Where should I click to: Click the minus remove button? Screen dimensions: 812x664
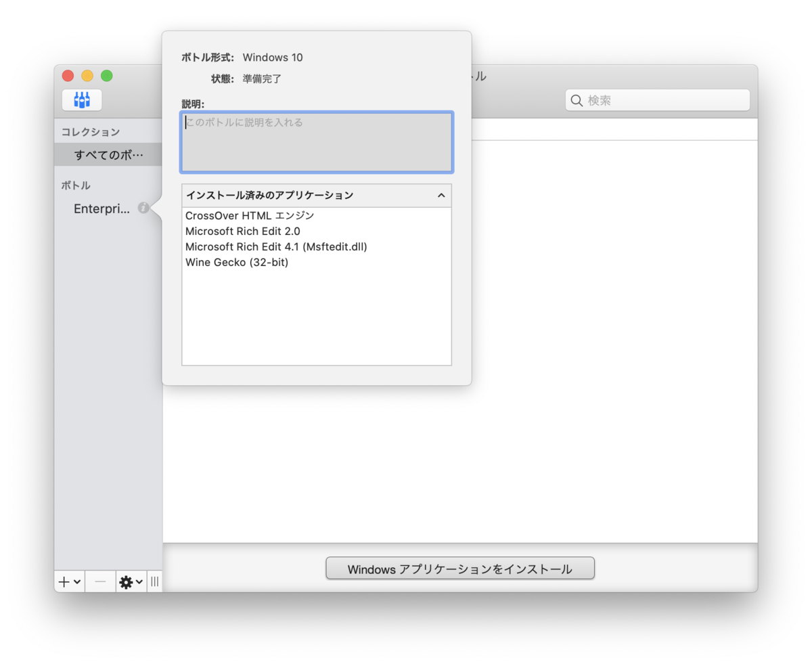pos(100,581)
